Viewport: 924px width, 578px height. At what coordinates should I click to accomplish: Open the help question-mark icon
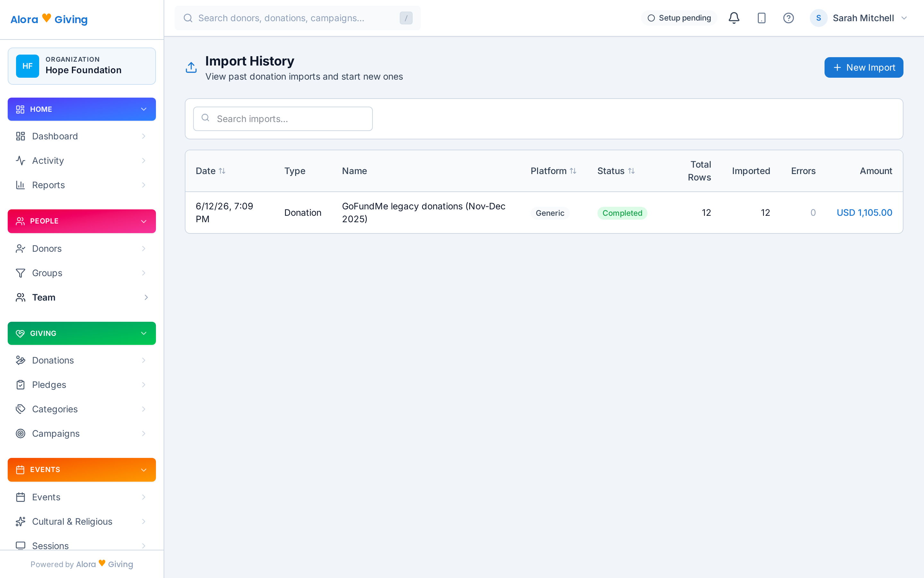pos(789,18)
